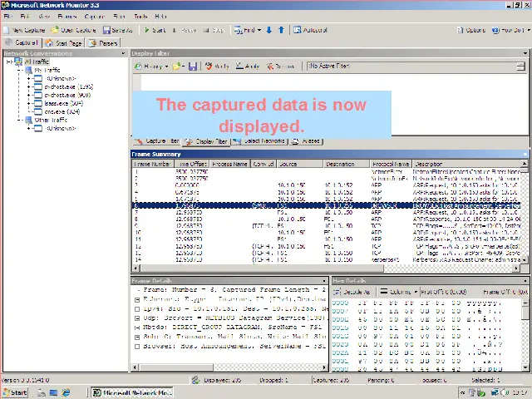
Task: Switch to the Capture1 tab
Action: (x=22, y=42)
